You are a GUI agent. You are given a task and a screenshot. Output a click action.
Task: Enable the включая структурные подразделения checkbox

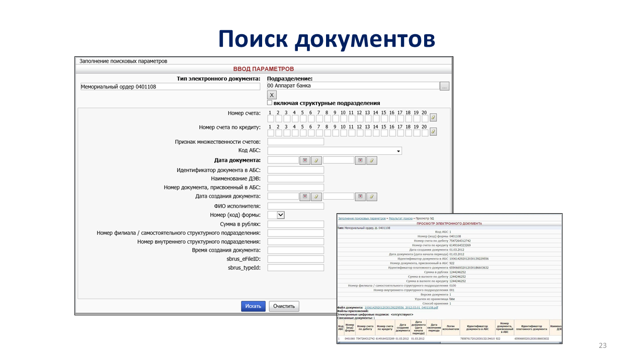pyautogui.click(x=270, y=103)
